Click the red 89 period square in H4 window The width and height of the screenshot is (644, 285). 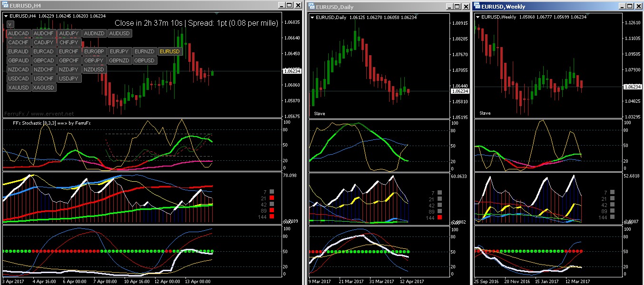pos(272,210)
